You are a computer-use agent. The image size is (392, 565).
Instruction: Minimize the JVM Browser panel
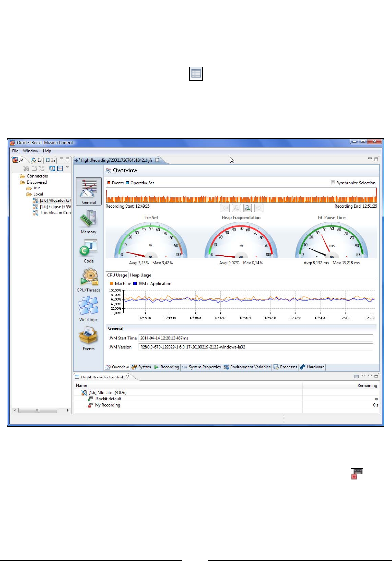61,158
